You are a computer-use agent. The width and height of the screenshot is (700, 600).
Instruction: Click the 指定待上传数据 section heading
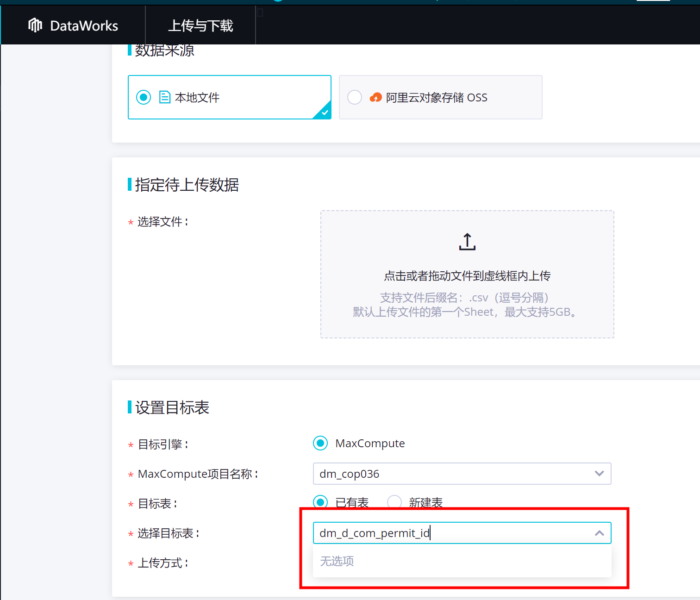[187, 185]
